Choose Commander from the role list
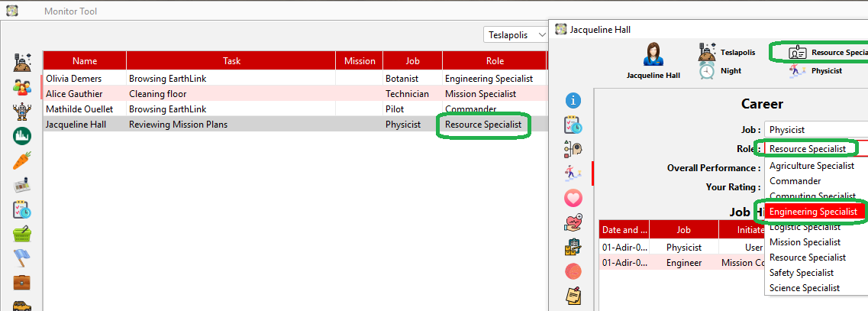This screenshot has height=311, width=868. coord(816,181)
